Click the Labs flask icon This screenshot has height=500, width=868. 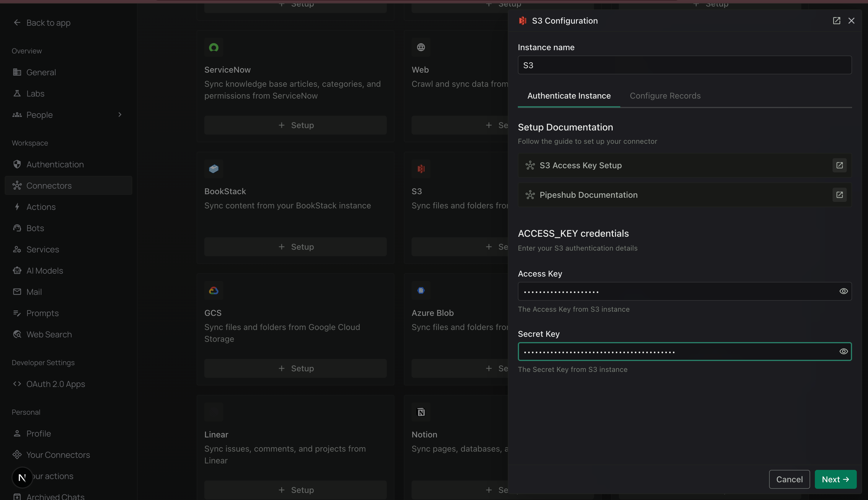17,93
